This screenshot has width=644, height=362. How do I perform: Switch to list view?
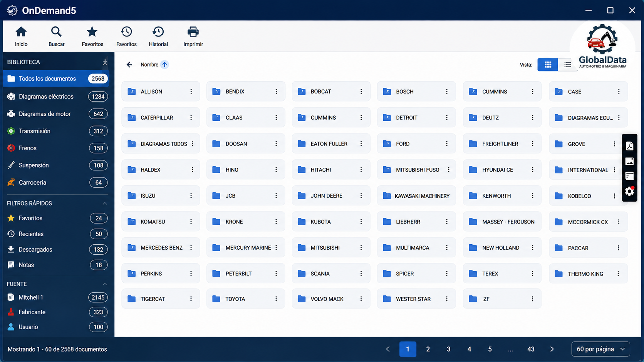point(568,65)
